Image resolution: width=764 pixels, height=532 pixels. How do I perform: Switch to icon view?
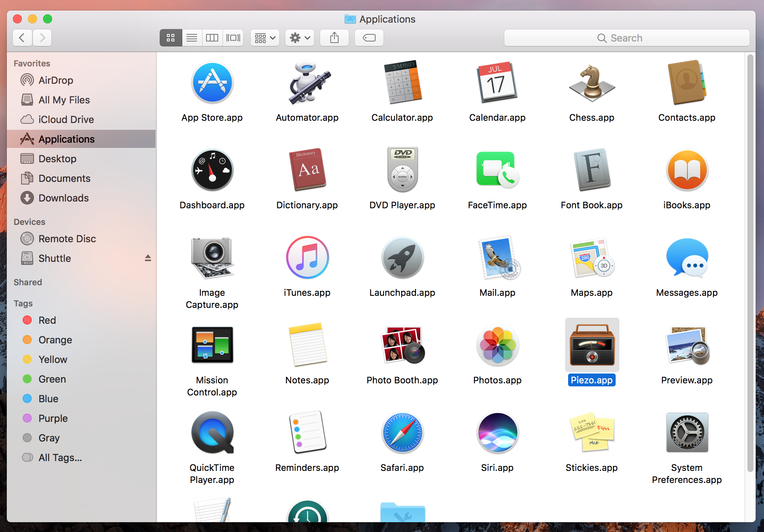tap(171, 38)
